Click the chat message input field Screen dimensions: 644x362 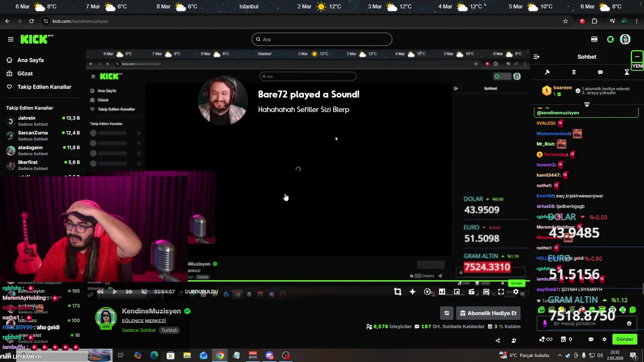pyautogui.click(x=586, y=323)
